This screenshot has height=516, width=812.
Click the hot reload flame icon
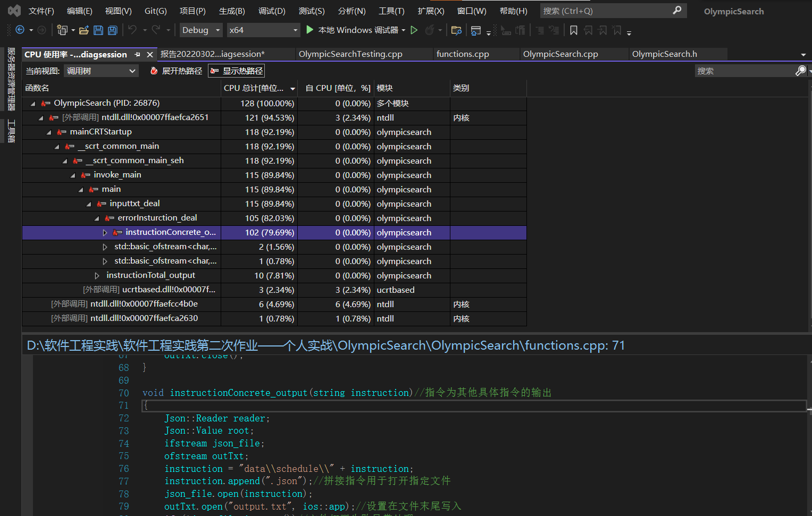[430, 30]
